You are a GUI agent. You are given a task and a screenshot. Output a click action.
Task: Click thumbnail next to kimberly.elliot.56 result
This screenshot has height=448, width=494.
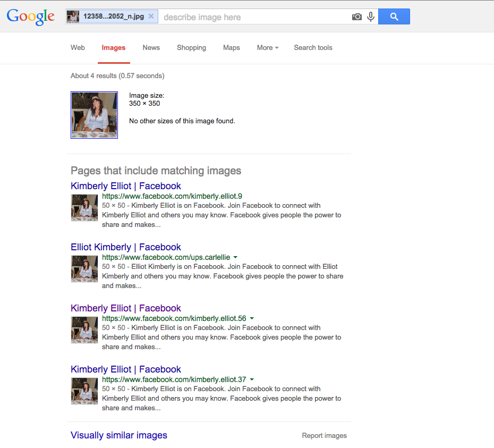[x=84, y=330]
